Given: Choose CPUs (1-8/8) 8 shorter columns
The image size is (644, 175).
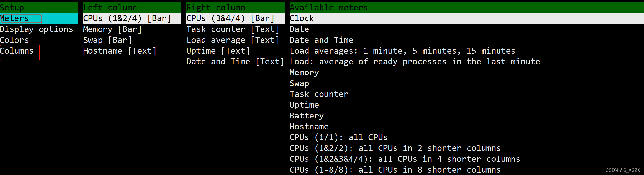Looking at the screenshot, I should pyautogui.click(x=395, y=170).
